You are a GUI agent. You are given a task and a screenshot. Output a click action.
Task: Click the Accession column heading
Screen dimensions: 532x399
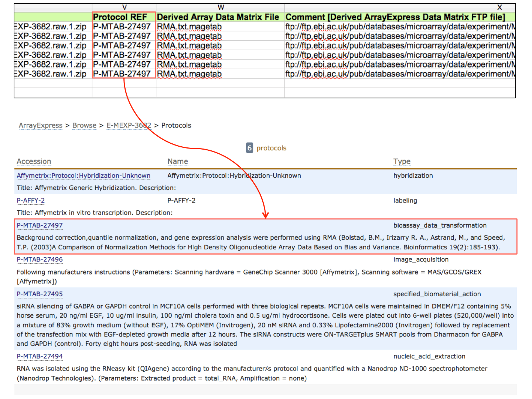tap(34, 161)
